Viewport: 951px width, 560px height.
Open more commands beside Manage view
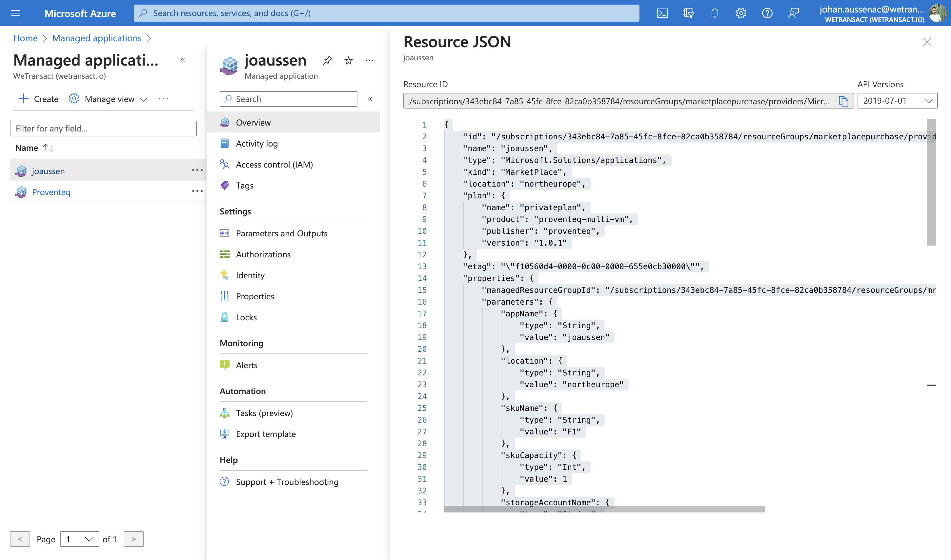pyautogui.click(x=163, y=98)
